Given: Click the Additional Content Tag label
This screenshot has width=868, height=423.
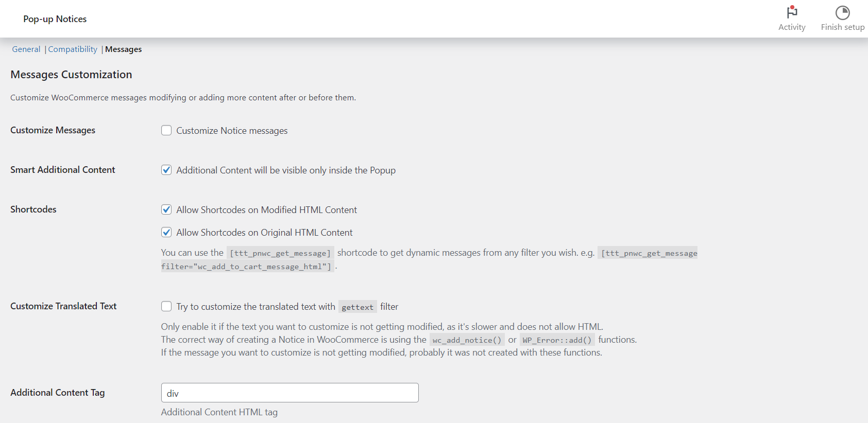Looking at the screenshot, I should click(58, 393).
